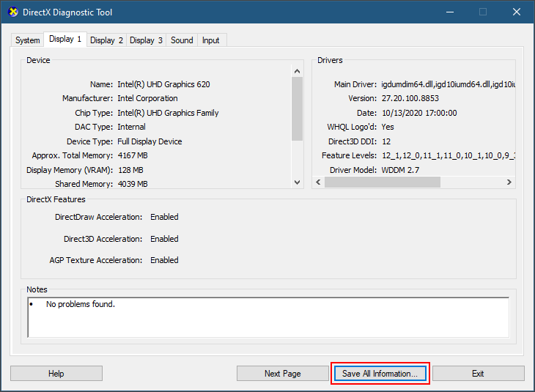Click the Drivers horizontal scrollbar thumb
Screen dimensions: 535x392
click(x=383, y=182)
